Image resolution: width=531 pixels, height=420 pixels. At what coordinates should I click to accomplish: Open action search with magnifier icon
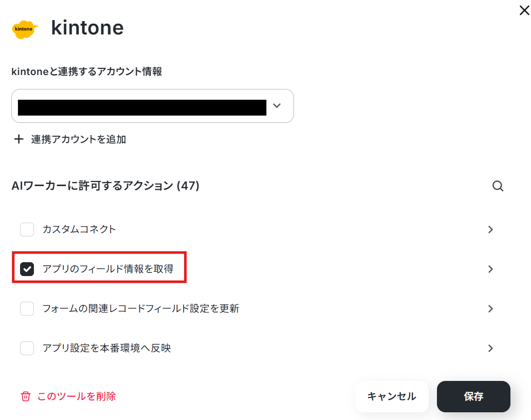[498, 186]
